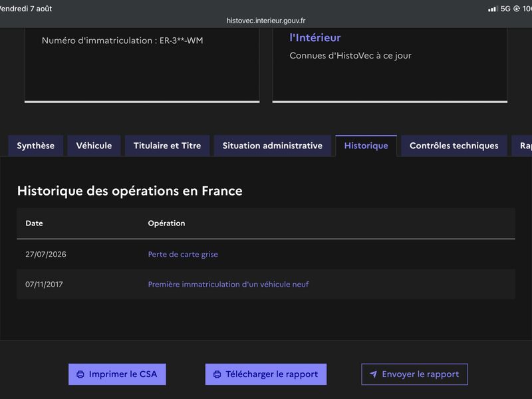This screenshot has height=399, width=532.
Task: Click the paper plane icon in Envoyer le rapport
Action: pos(373,374)
